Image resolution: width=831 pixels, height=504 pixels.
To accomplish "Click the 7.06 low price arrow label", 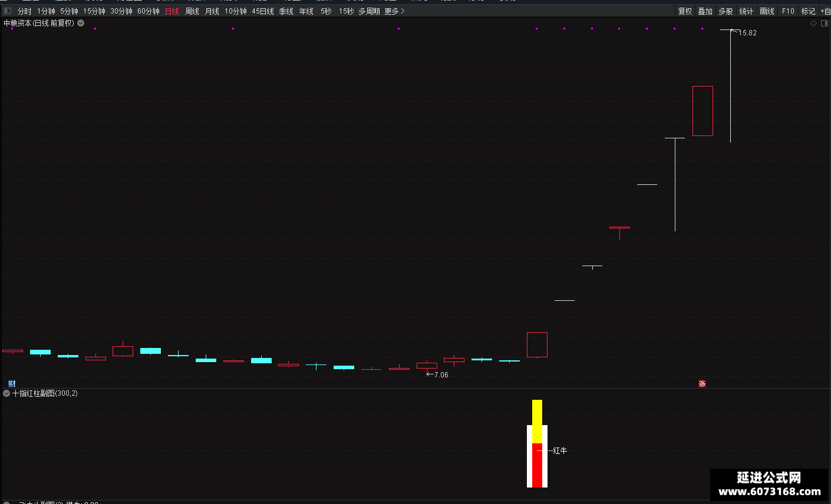I will point(437,375).
